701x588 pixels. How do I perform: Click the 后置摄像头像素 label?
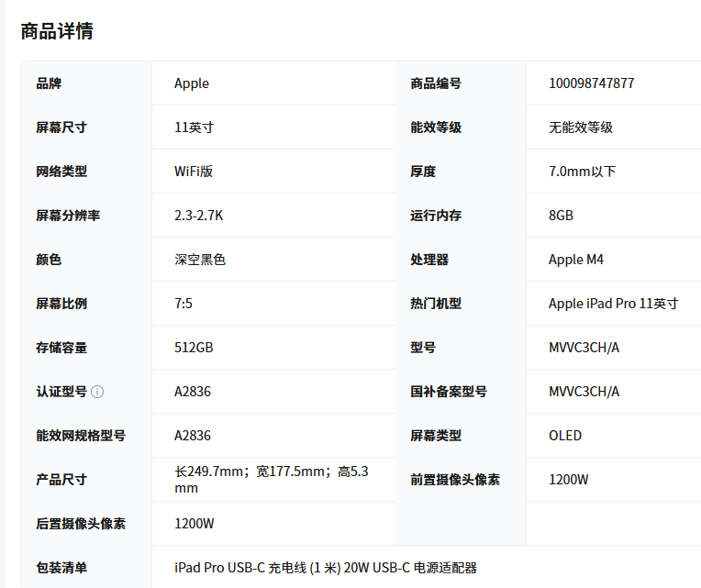coord(81,524)
